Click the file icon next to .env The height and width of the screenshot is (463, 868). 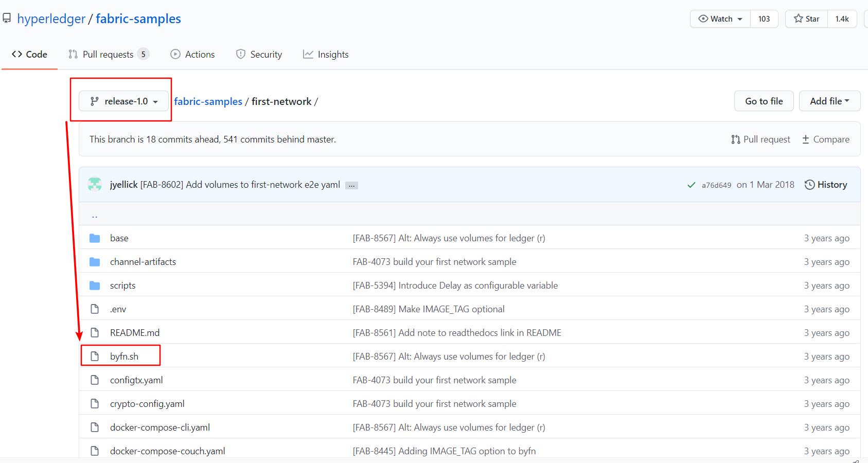click(95, 309)
